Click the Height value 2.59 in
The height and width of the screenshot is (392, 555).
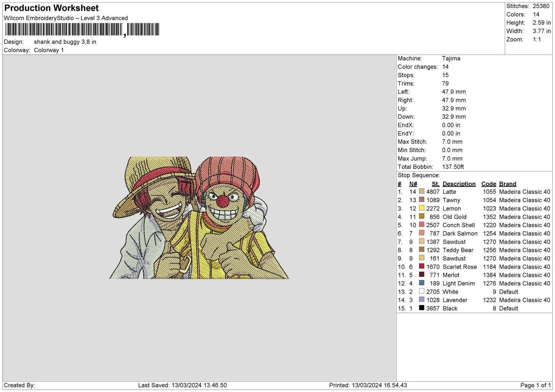542,23
